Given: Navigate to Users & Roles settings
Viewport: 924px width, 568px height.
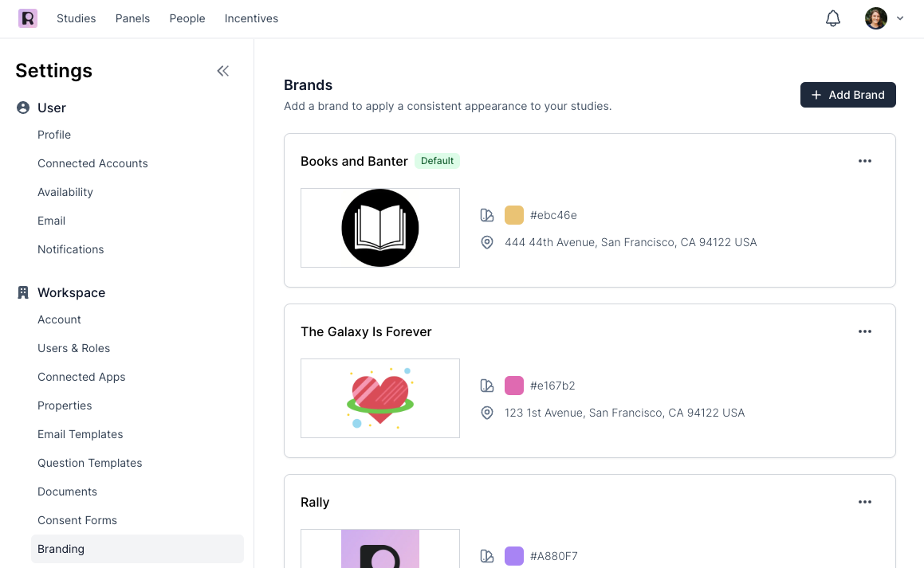Looking at the screenshot, I should pyautogui.click(x=74, y=348).
